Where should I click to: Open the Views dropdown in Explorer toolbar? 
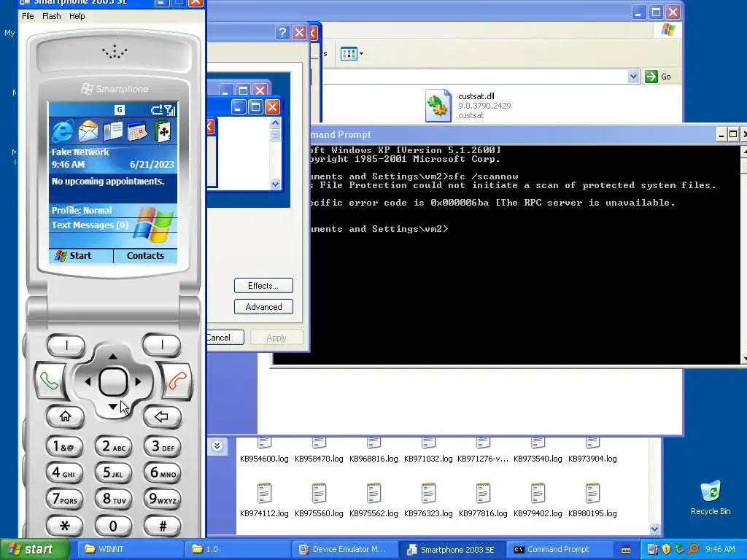(352, 54)
